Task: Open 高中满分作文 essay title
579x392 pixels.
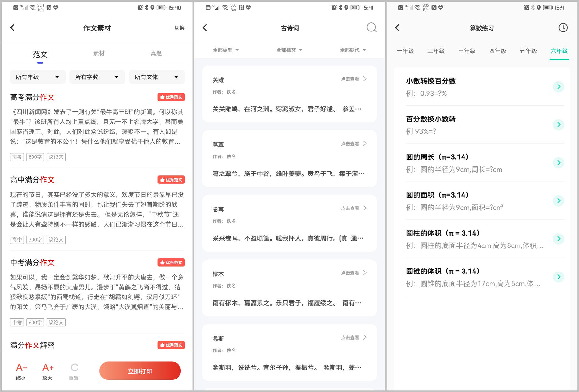Action: pyautogui.click(x=32, y=180)
